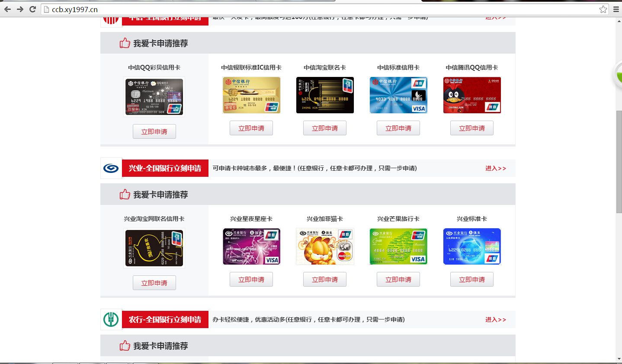Open the browser hamburger menu

[616, 9]
